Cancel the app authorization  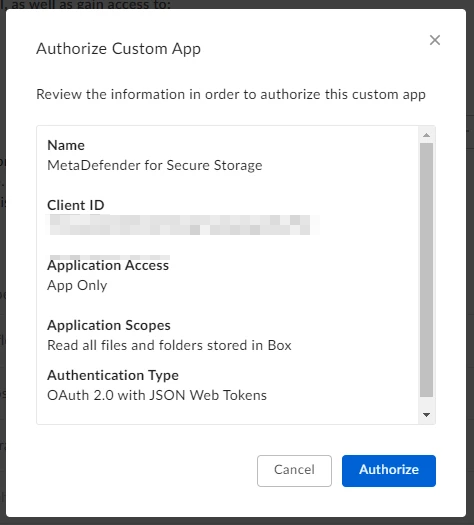(294, 470)
